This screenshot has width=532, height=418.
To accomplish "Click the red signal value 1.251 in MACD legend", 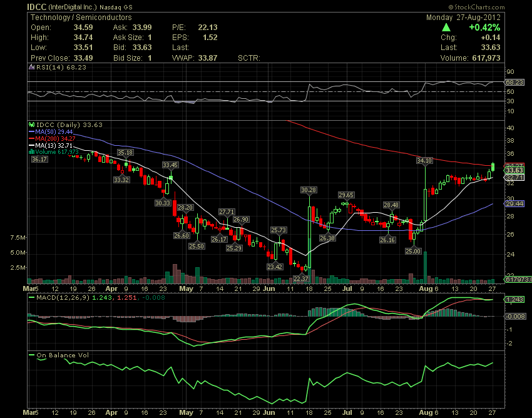I will (126, 298).
